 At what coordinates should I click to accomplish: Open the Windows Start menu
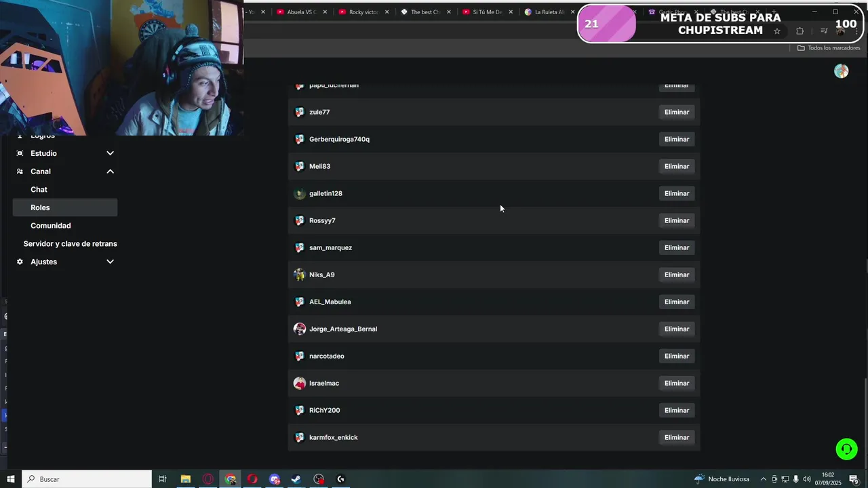tap(10, 479)
